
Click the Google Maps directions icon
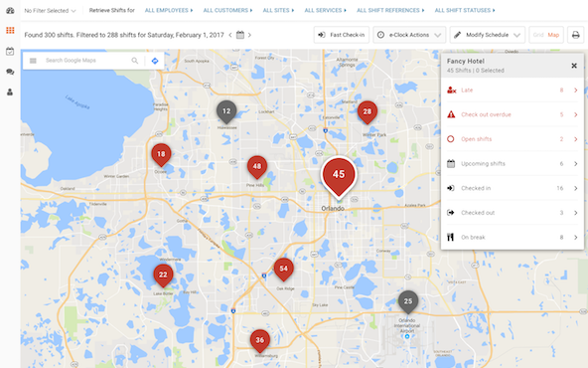click(x=155, y=61)
